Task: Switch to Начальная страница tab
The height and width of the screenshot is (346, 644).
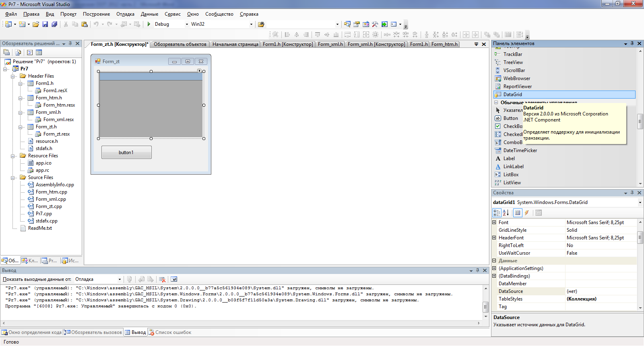Action: pyautogui.click(x=235, y=44)
